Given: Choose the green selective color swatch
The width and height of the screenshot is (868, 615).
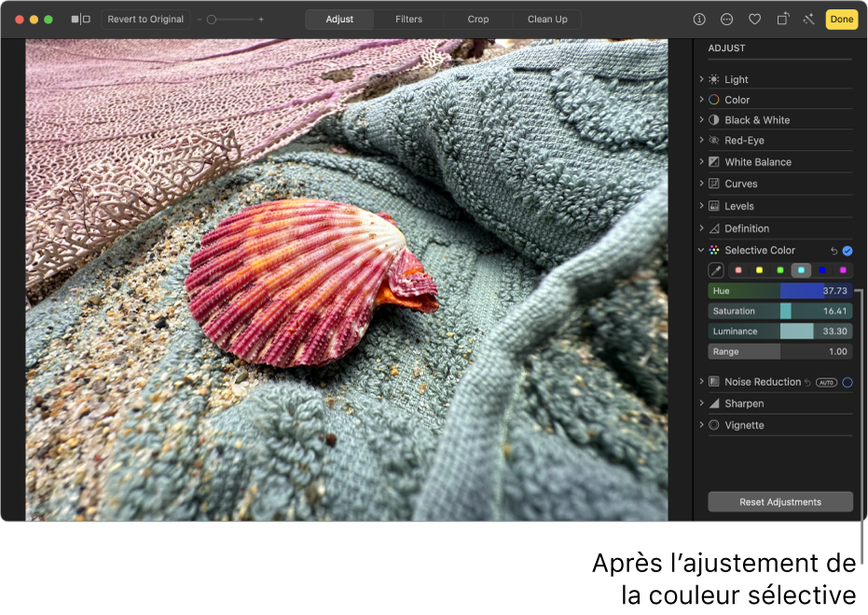Looking at the screenshot, I should point(779,270).
